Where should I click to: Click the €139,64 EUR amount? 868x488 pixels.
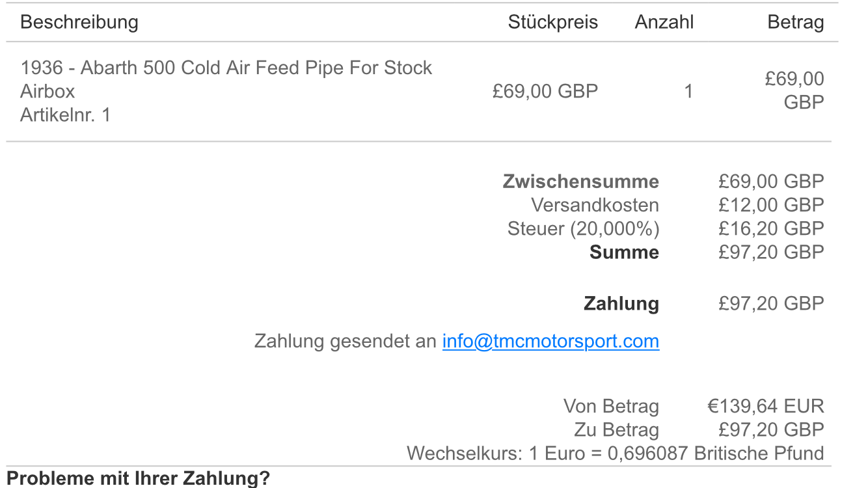pyautogui.click(x=765, y=406)
